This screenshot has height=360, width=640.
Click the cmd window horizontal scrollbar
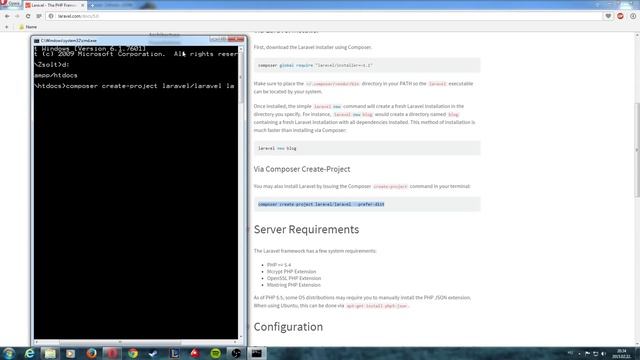point(120,342)
